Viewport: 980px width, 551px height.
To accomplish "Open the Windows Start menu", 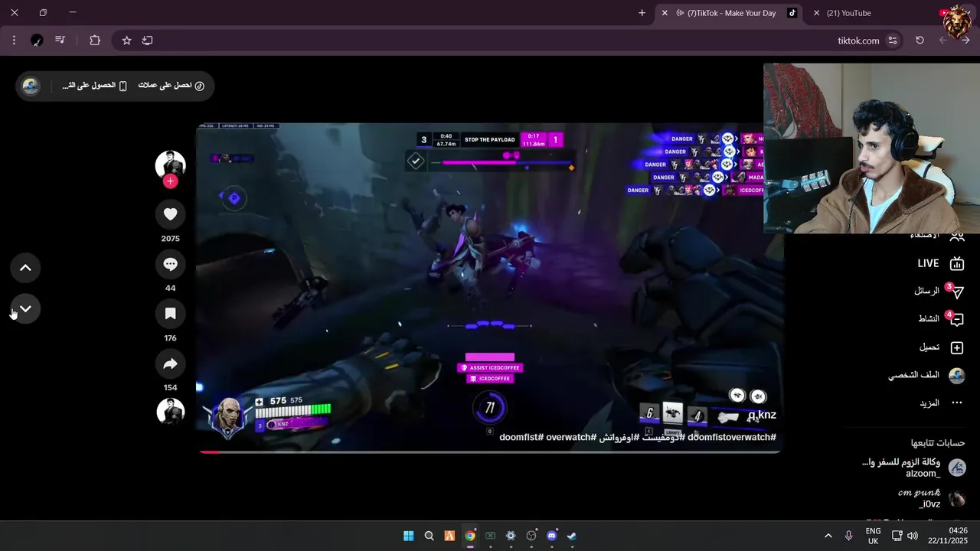I will point(408,536).
